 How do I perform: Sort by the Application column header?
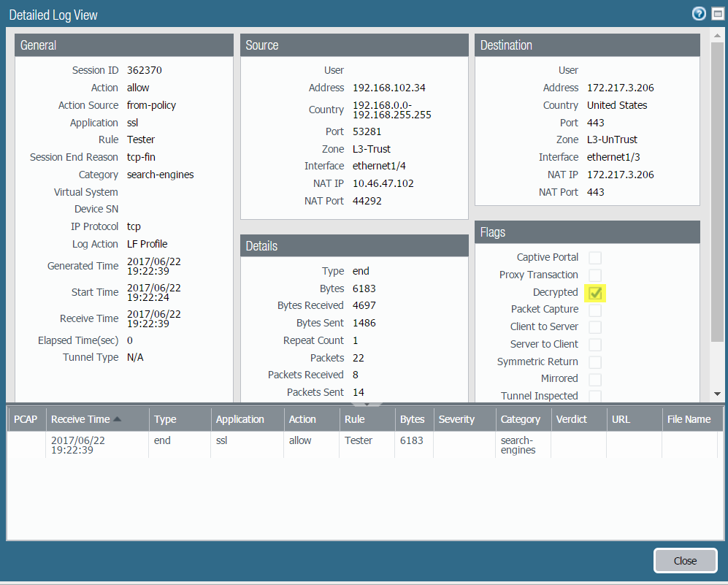[x=240, y=419]
